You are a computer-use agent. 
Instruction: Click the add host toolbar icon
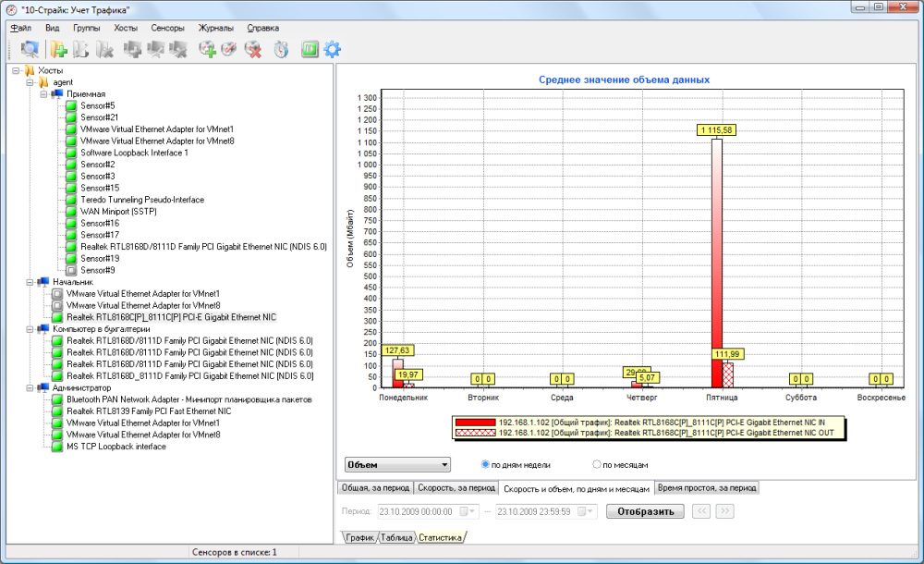[x=132, y=50]
